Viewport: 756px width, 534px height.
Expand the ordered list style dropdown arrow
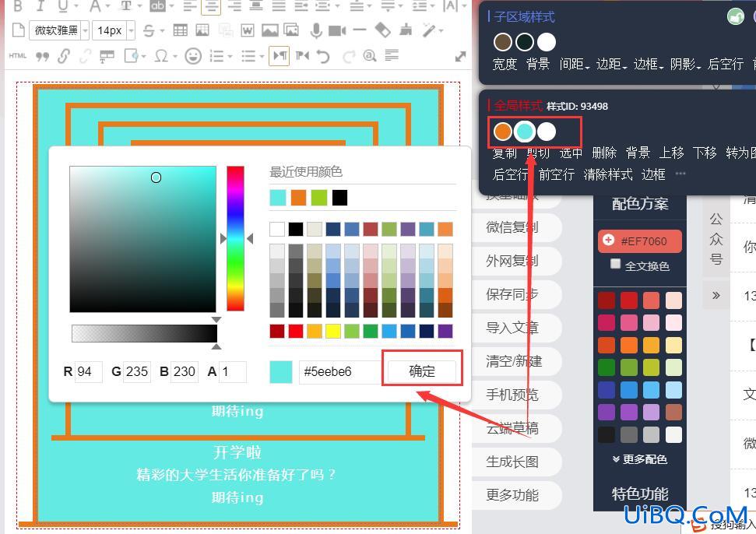(x=230, y=56)
